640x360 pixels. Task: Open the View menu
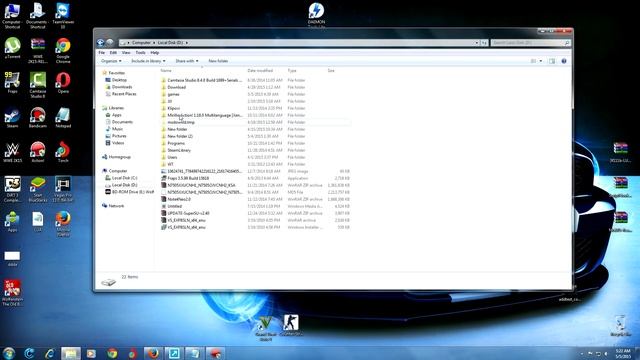(x=126, y=53)
